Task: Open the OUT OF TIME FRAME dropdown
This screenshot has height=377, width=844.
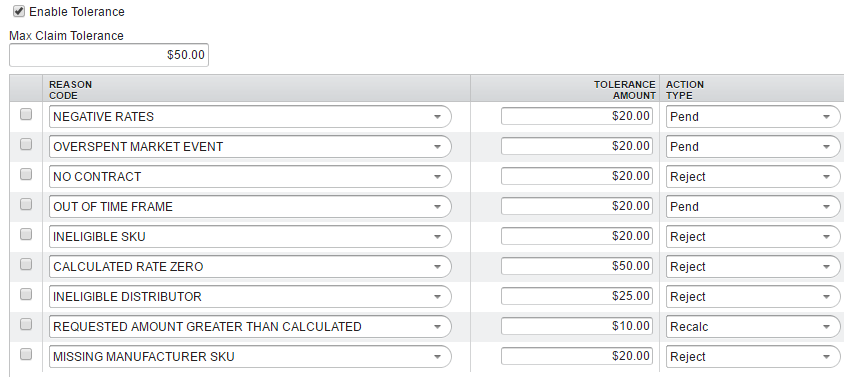Action: [250, 207]
